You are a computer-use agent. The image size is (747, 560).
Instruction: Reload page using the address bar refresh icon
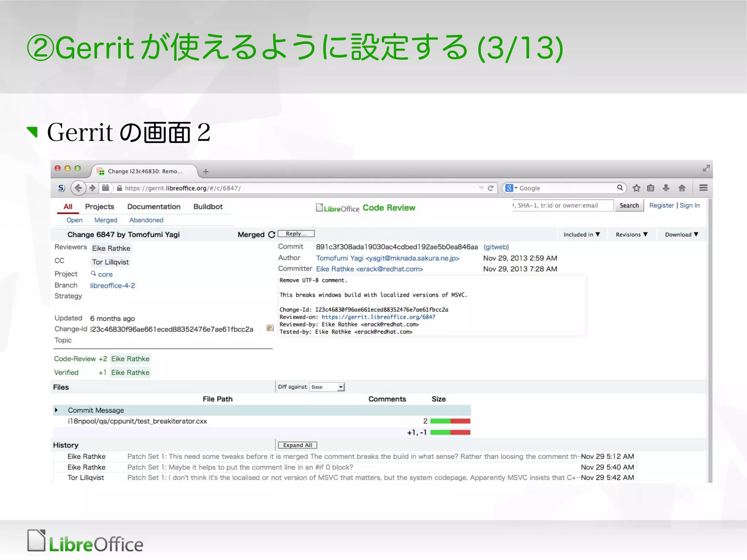point(491,188)
